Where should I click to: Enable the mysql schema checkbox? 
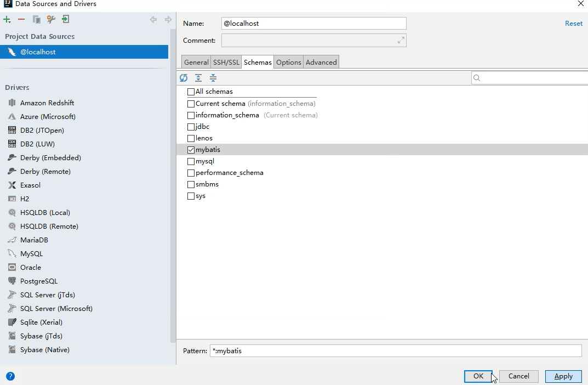(191, 161)
